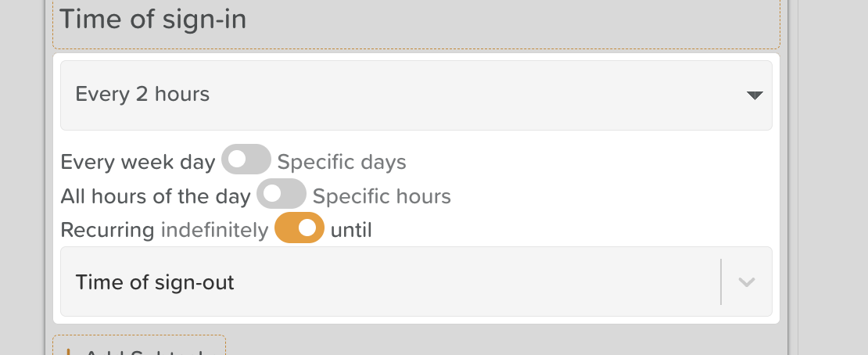Viewport: 868px width, 355px height.
Task: Click the Specific days label
Action: (342, 163)
